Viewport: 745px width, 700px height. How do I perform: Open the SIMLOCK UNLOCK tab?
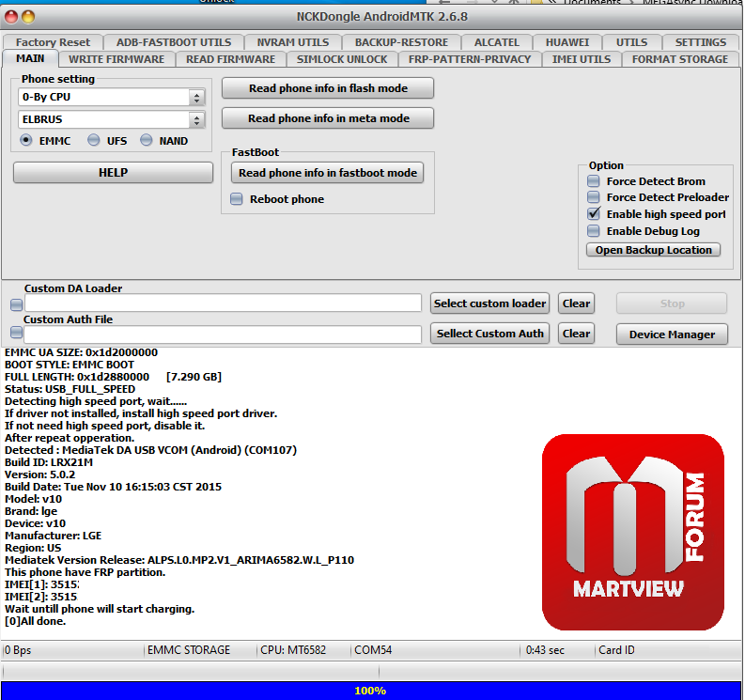(342, 59)
